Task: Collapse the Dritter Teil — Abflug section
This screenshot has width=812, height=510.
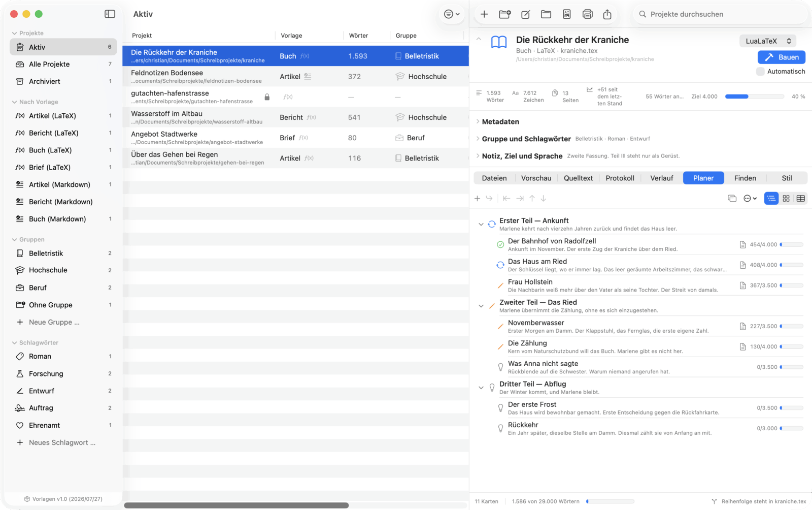Action: pos(481,388)
